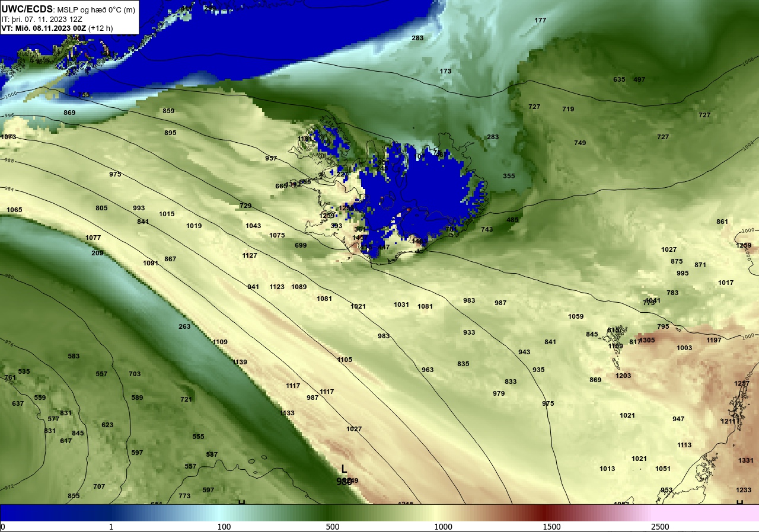Click map value 1331
This screenshot has width=759, height=532.
click(x=746, y=460)
